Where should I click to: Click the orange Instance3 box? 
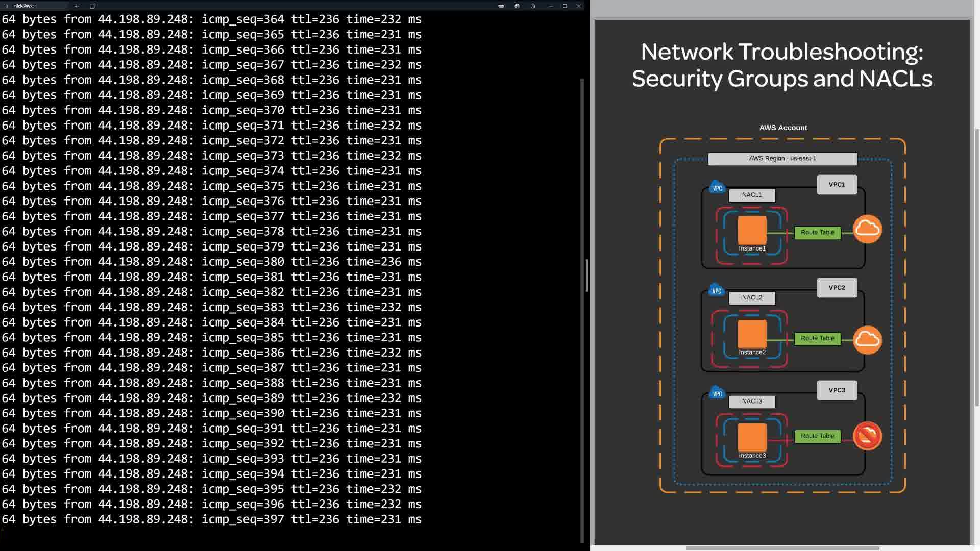click(752, 437)
